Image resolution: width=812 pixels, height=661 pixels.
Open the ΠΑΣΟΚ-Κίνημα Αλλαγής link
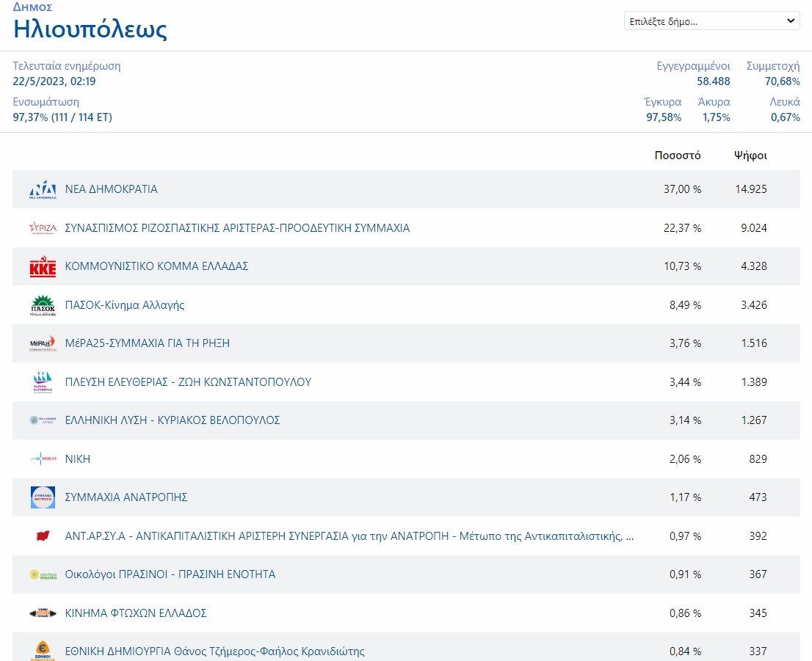(x=125, y=305)
